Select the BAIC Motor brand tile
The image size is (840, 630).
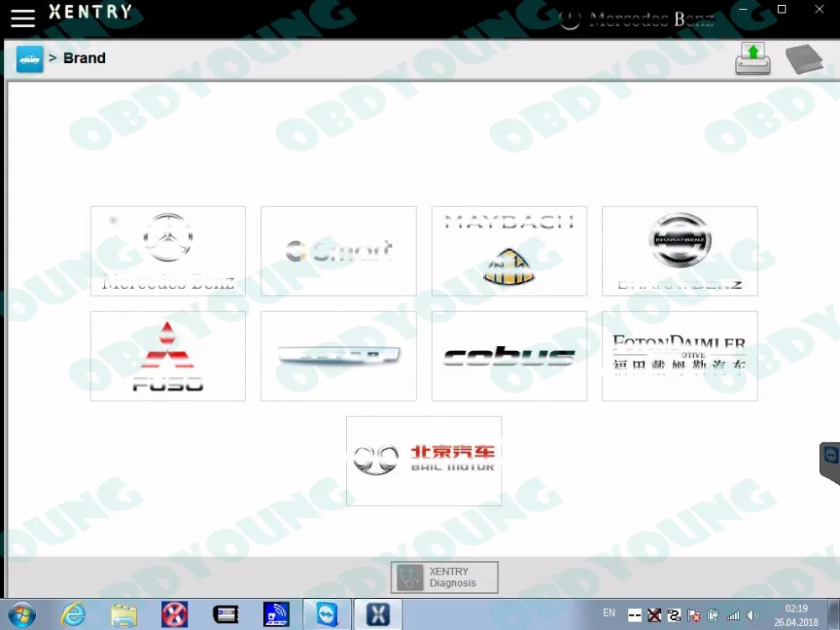(424, 460)
